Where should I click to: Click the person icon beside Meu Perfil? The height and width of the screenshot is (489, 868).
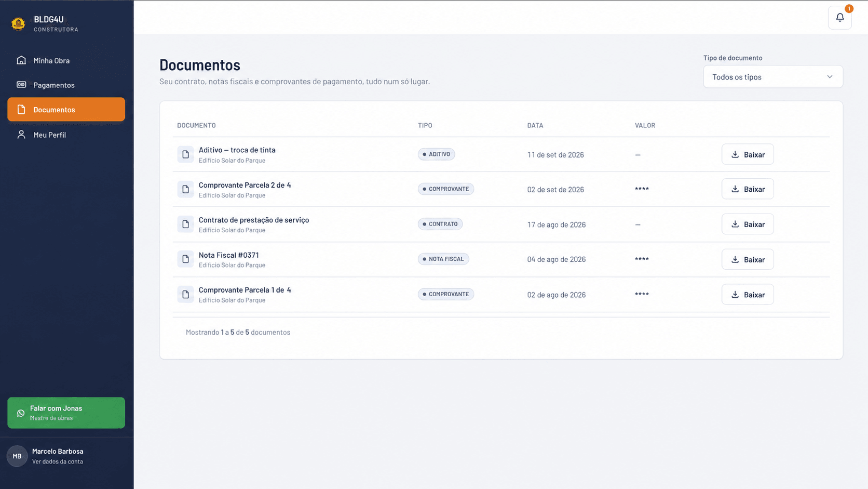coord(21,135)
